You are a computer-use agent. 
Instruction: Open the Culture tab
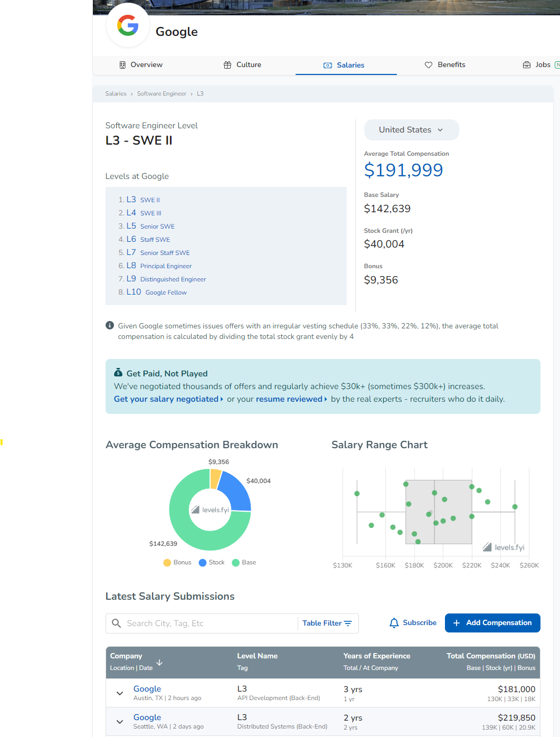tap(243, 65)
